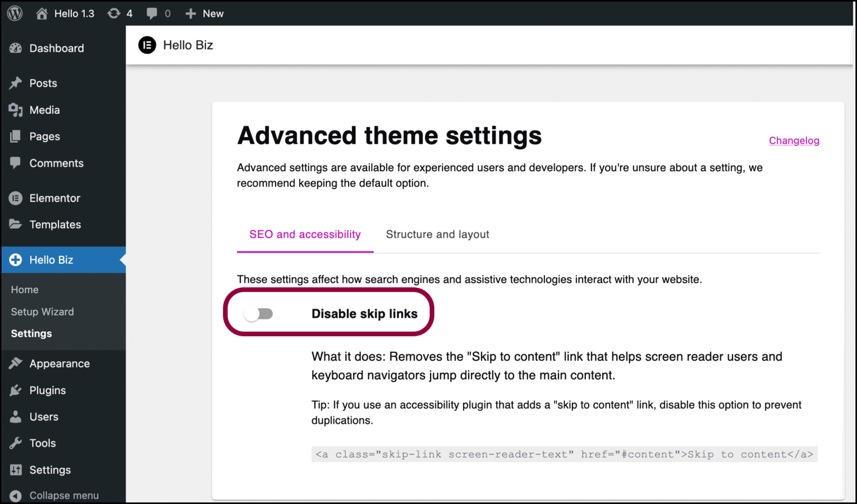
Task: Open the Templates icon
Action: point(17,224)
